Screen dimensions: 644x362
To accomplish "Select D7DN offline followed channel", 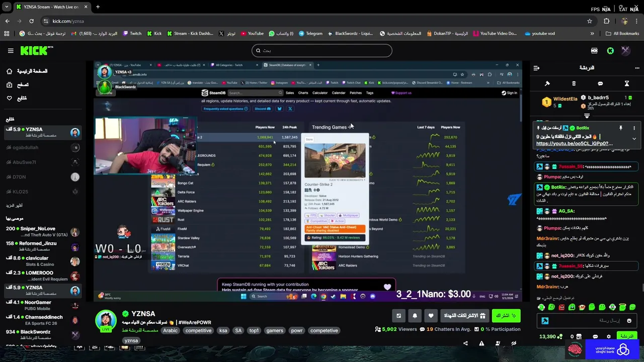I will (42, 177).
